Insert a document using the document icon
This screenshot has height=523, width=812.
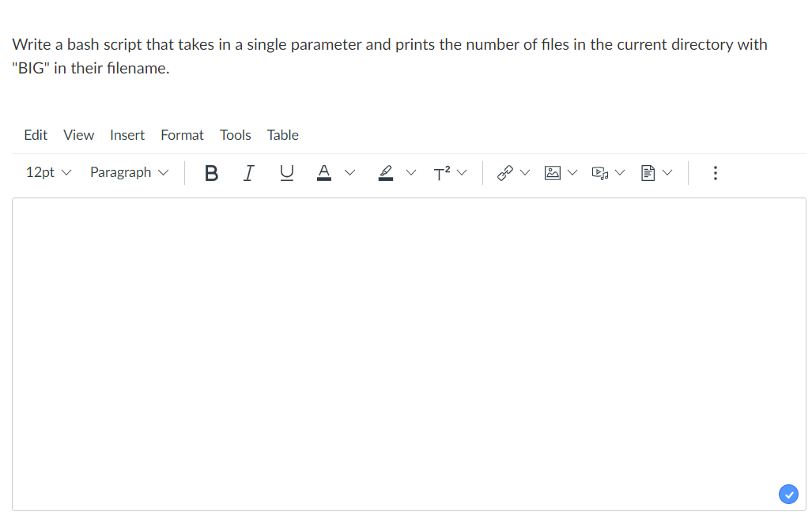pos(648,172)
